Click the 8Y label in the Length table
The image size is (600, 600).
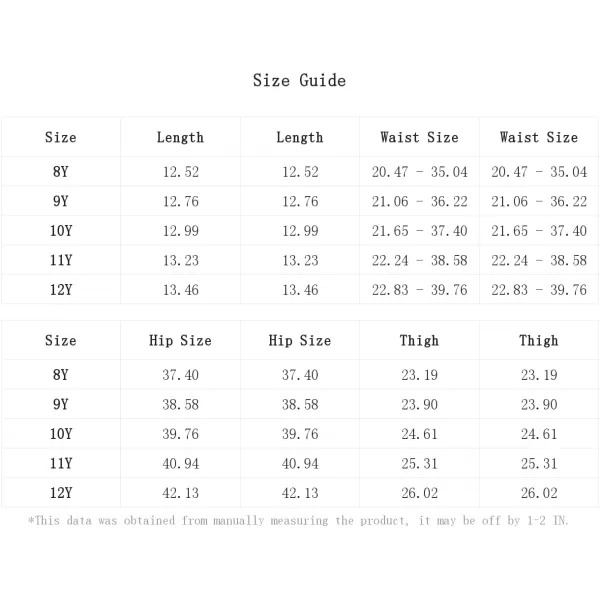(x=61, y=171)
